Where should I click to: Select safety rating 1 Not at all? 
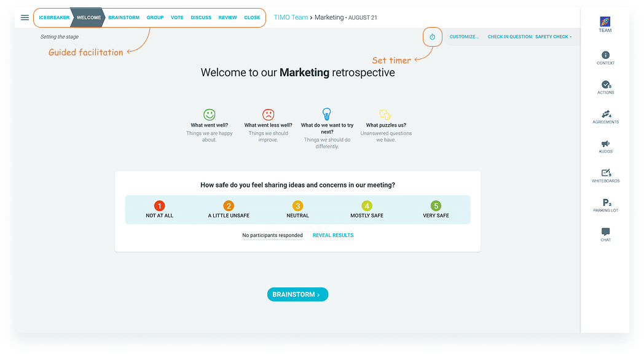159,209
